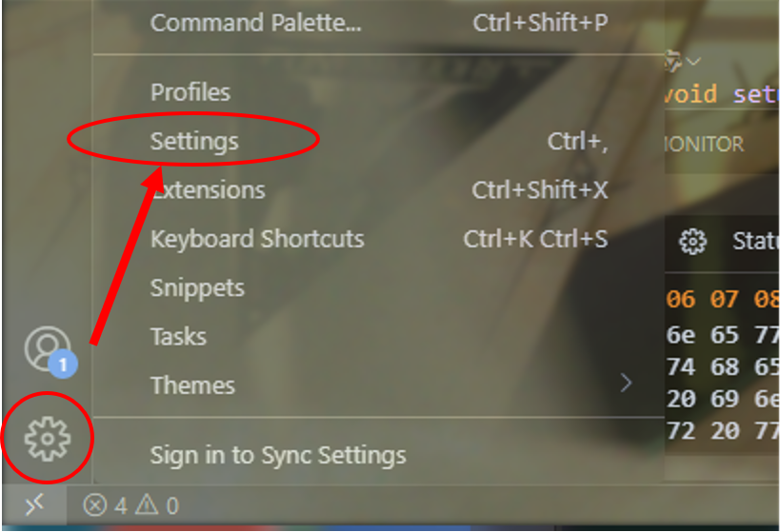Open Command Palette from the menu
Viewport: 780px width, 532px height.
[x=255, y=23]
